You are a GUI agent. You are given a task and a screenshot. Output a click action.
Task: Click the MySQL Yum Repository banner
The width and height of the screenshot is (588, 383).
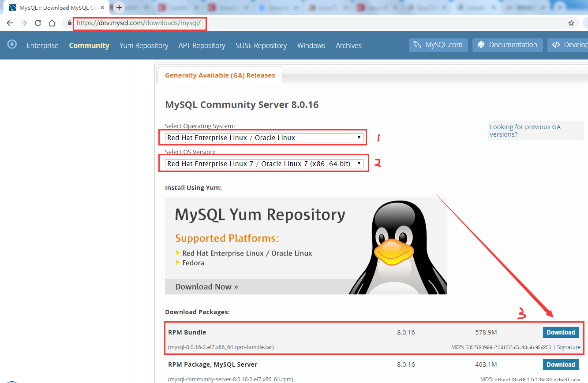pyautogui.click(x=306, y=245)
